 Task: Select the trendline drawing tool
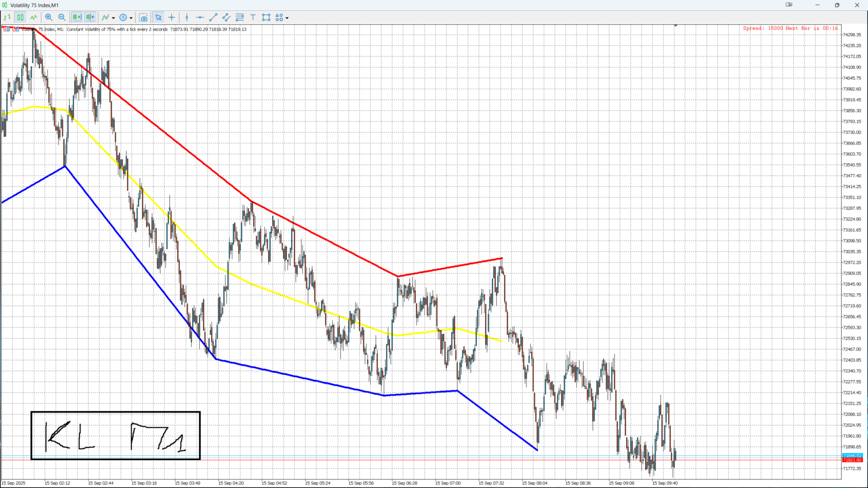[x=213, y=18]
